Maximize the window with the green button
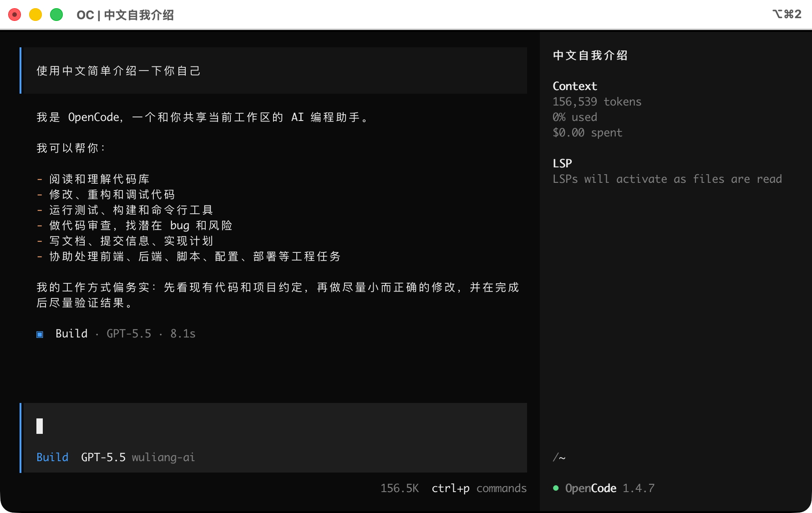This screenshot has width=812, height=513. point(56,15)
